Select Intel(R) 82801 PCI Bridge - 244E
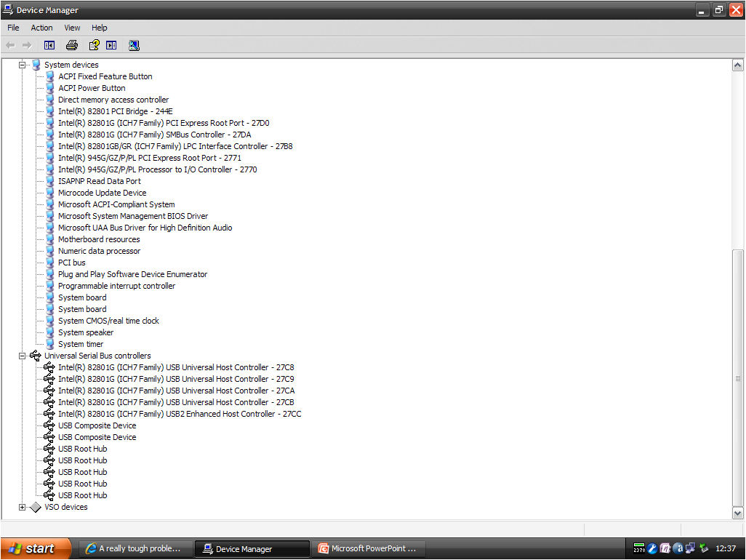Screen dimensions: 746x560 pyautogui.click(x=115, y=111)
